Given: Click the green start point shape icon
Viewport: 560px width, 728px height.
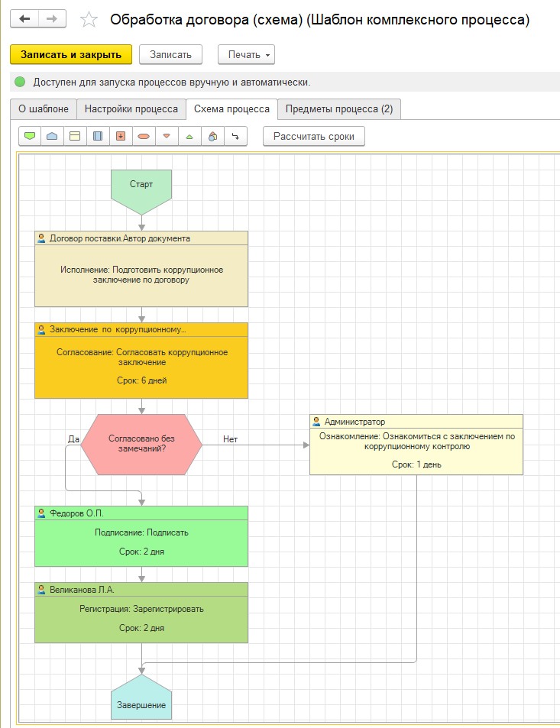Looking at the screenshot, I should (30, 136).
